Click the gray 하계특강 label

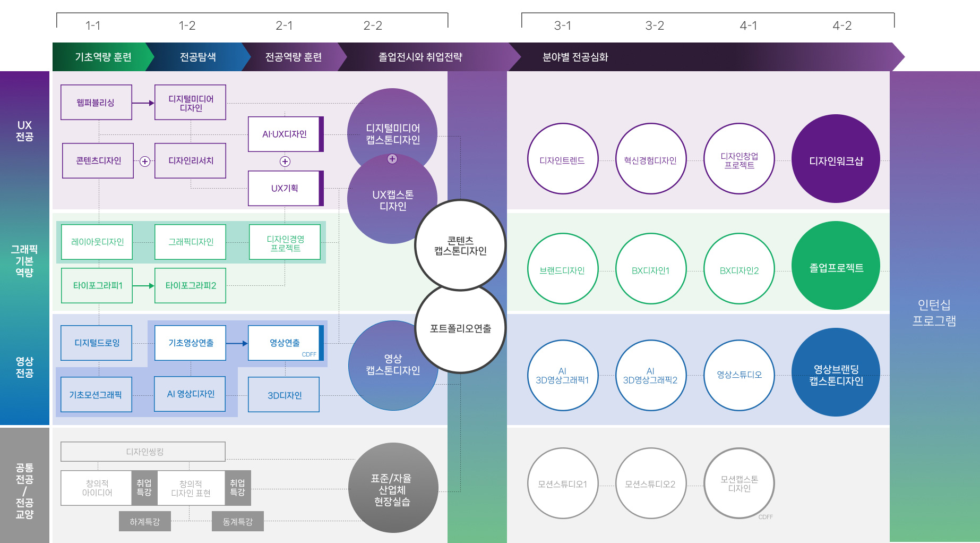pyautogui.click(x=145, y=522)
